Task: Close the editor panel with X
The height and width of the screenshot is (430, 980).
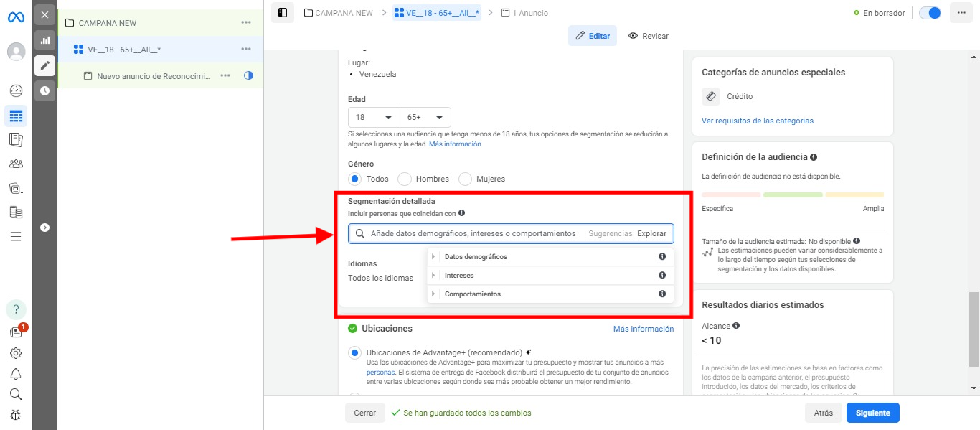Action: 44,14
